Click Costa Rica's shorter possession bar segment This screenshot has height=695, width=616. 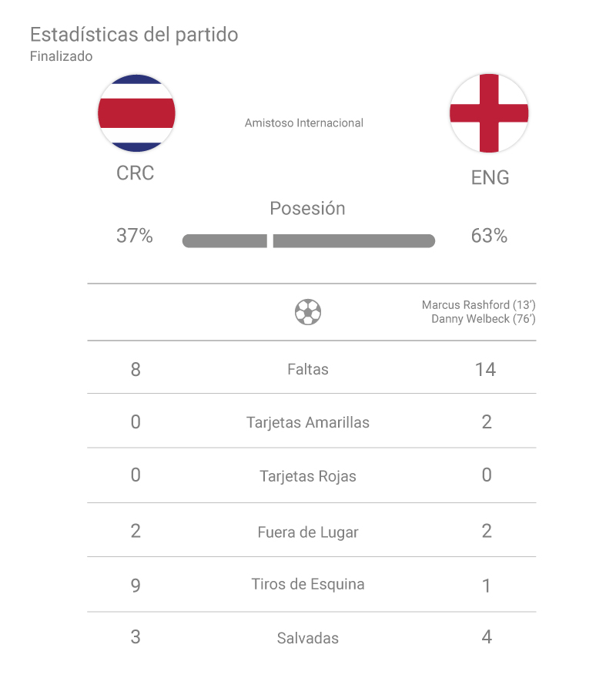[x=224, y=241]
